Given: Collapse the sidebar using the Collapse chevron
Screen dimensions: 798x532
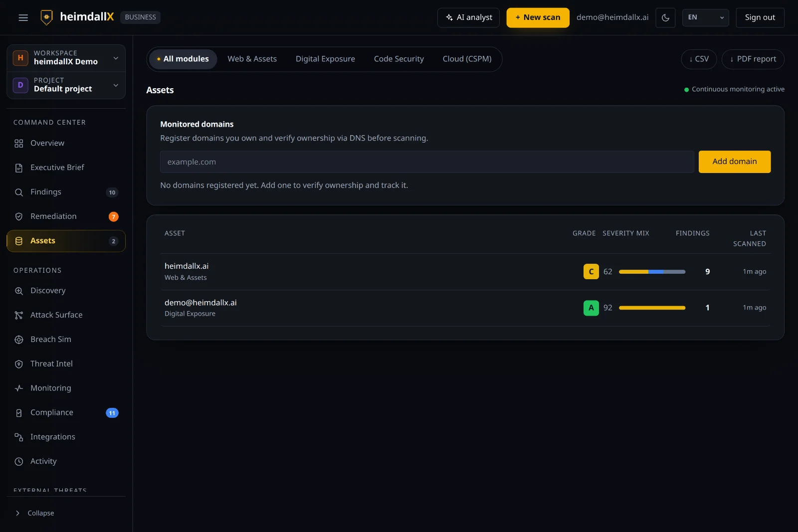Looking at the screenshot, I should click(18, 513).
